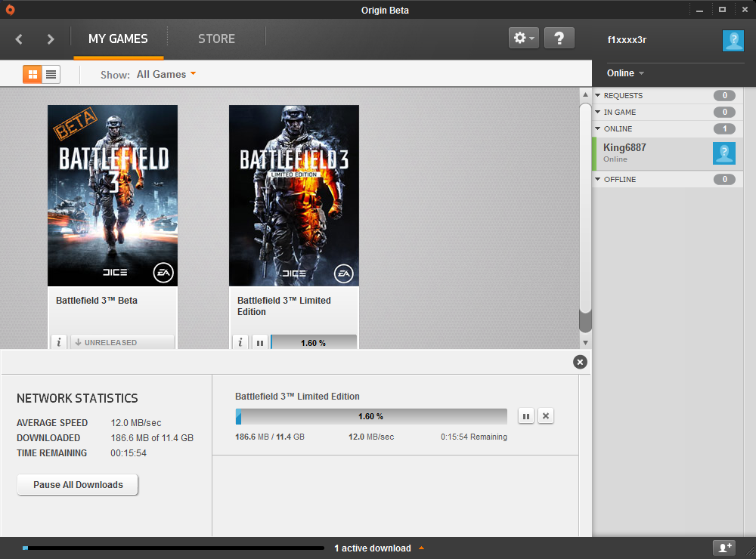Collapse the OFFLINE friends section
756x559 pixels.
[597, 180]
